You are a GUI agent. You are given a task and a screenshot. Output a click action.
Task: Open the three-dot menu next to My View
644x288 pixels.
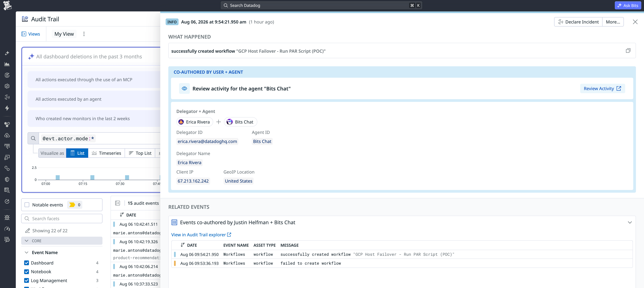tap(84, 34)
